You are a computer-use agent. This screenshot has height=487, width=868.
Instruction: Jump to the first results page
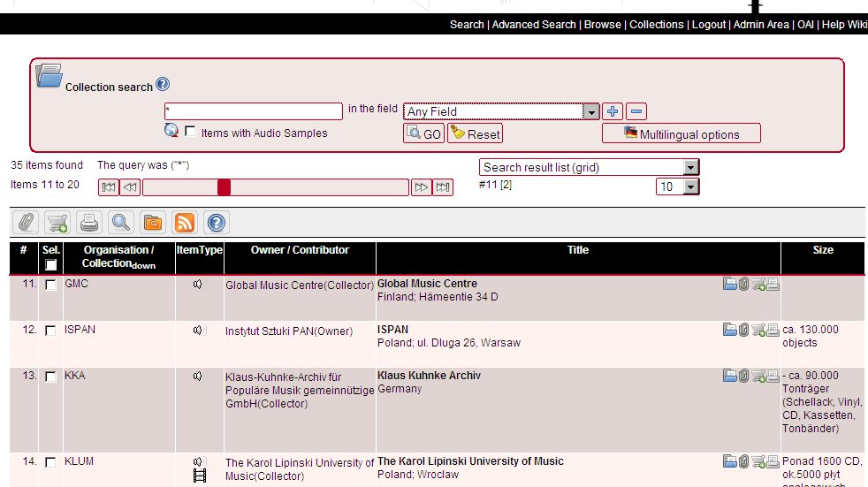[x=109, y=187]
